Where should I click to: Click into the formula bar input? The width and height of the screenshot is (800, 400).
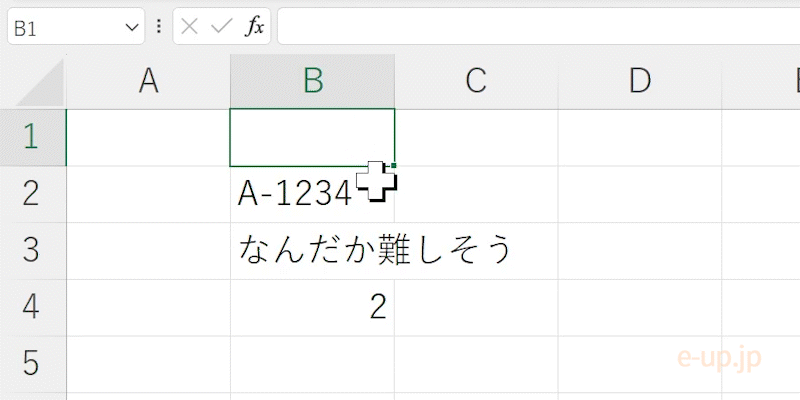click(538, 27)
